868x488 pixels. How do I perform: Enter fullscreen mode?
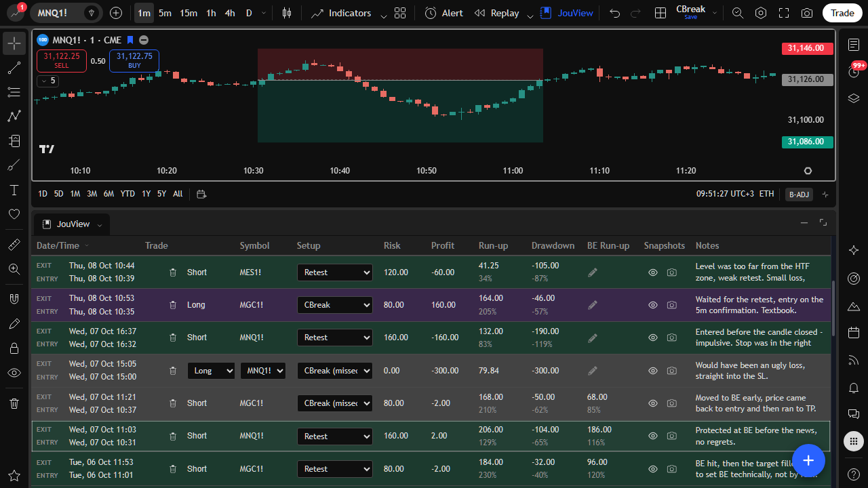click(784, 13)
